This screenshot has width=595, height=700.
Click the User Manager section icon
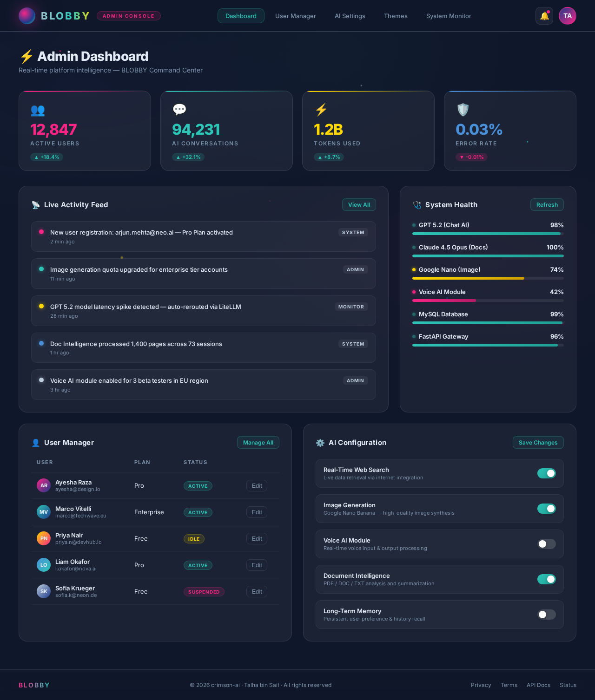(x=36, y=442)
